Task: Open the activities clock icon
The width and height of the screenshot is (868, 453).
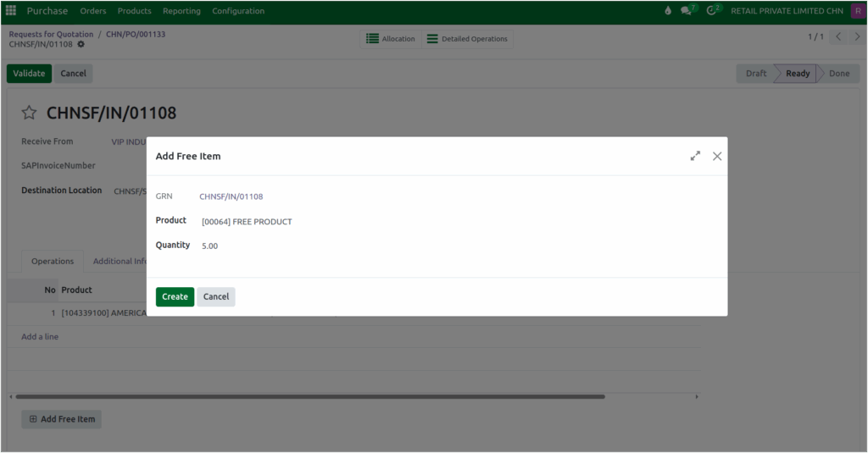Action: click(712, 10)
